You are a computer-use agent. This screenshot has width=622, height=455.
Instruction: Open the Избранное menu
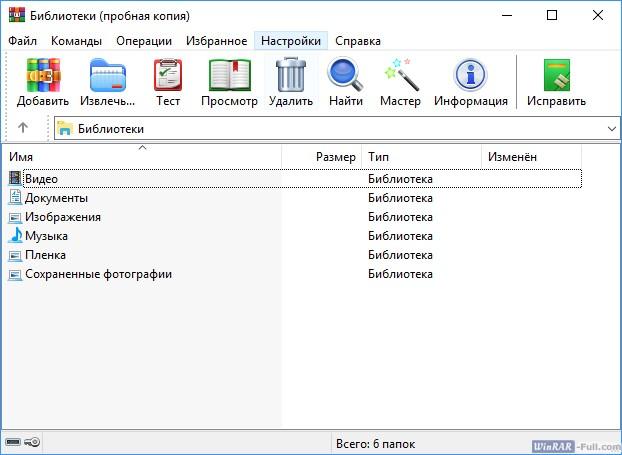click(x=217, y=41)
